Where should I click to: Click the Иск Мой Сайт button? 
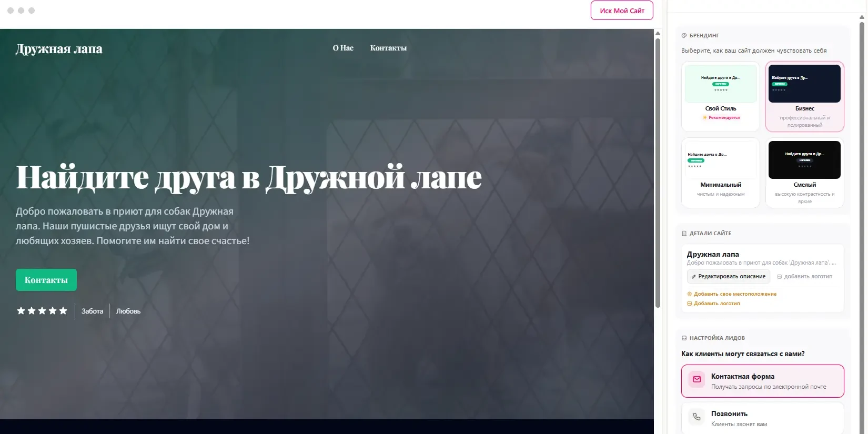click(622, 11)
